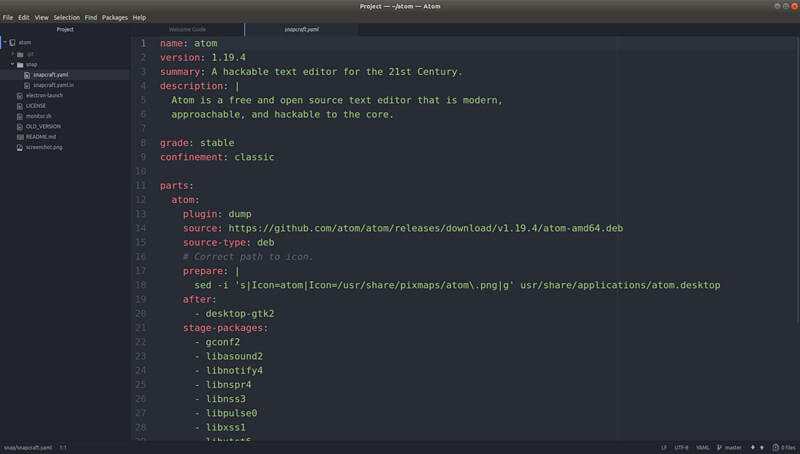This screenshot has height=454, width=800.
Task: Open snapcraft.yaml in the tree view
Action: (51, 75)
